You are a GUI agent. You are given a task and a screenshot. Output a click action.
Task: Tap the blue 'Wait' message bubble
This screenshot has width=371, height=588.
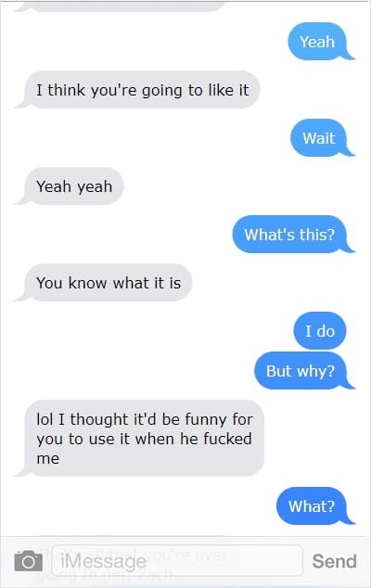click(318, 138)
